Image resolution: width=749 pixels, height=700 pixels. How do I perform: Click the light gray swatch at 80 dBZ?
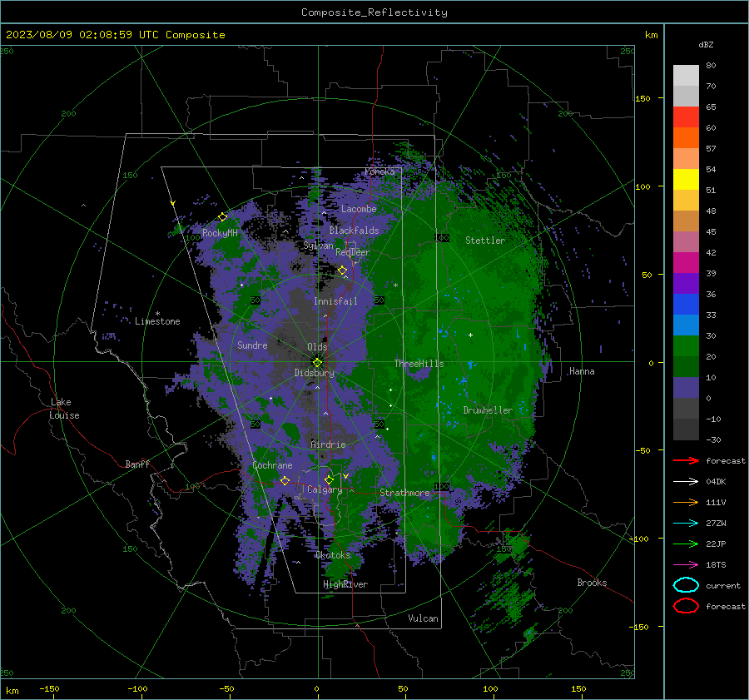pyautogui.click(x=686, y=75)
